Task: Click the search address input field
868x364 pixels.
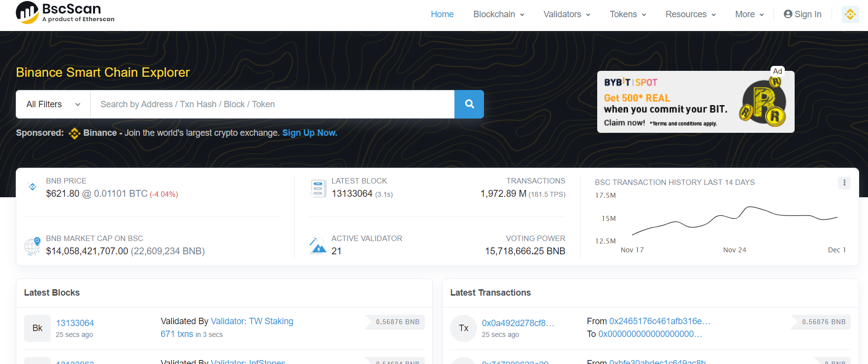Action: click(x=272, y=104)
